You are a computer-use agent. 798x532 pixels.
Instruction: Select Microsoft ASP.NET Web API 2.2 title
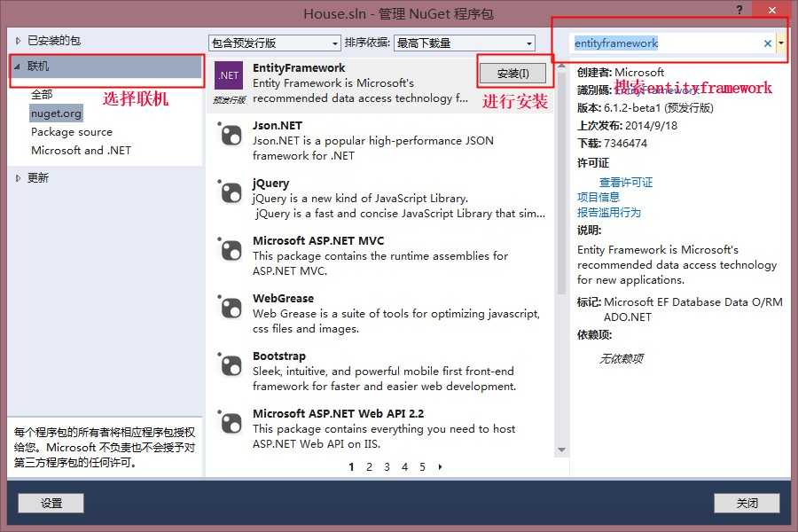click(339, 413)
